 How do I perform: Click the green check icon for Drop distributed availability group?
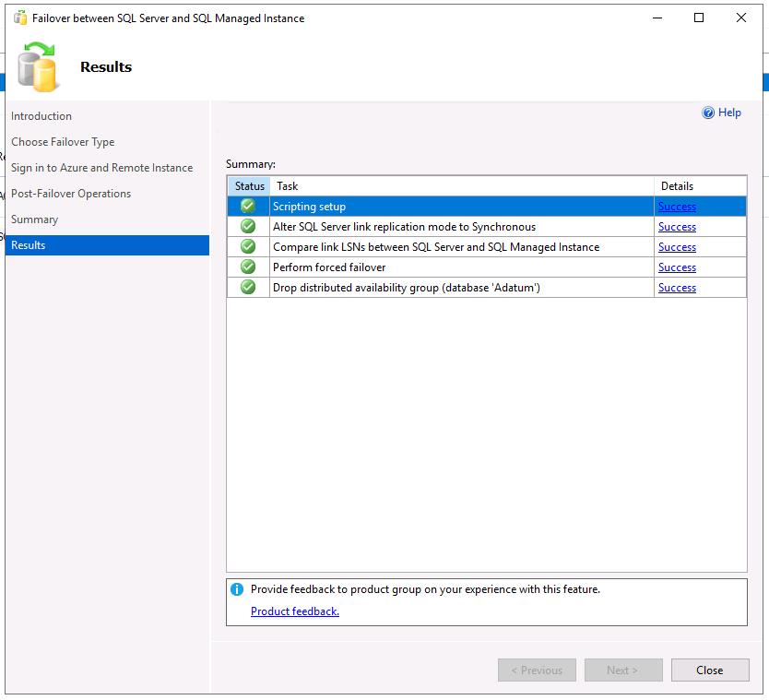pos(248,287)
